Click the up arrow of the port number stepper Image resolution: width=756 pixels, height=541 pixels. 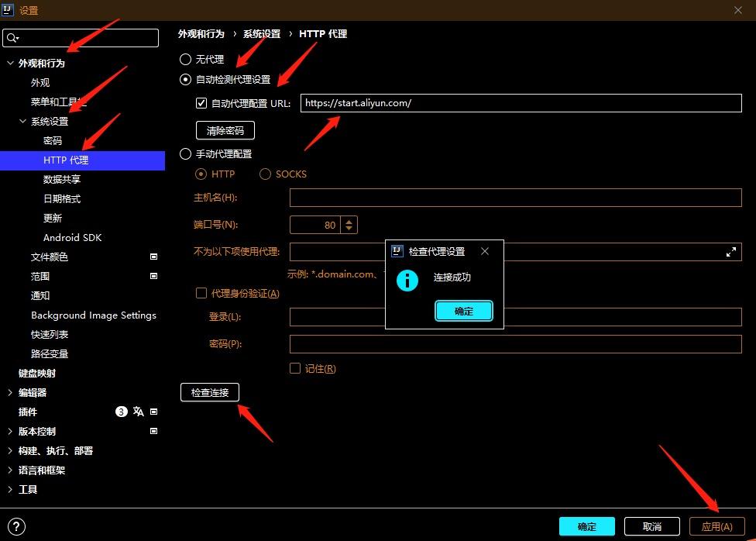click(x=349, y=219)
